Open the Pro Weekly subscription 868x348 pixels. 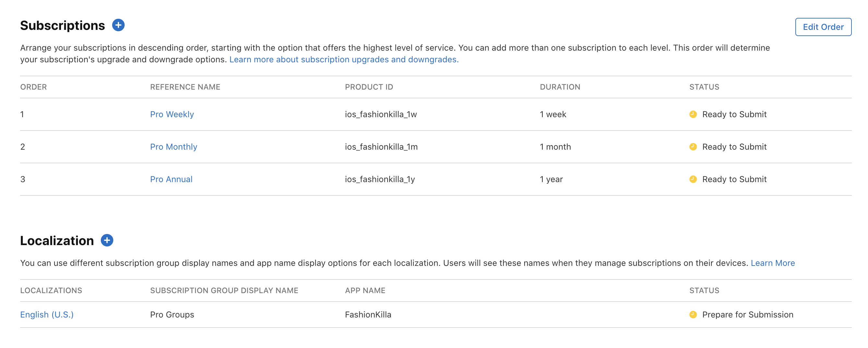tap(172, 114)
